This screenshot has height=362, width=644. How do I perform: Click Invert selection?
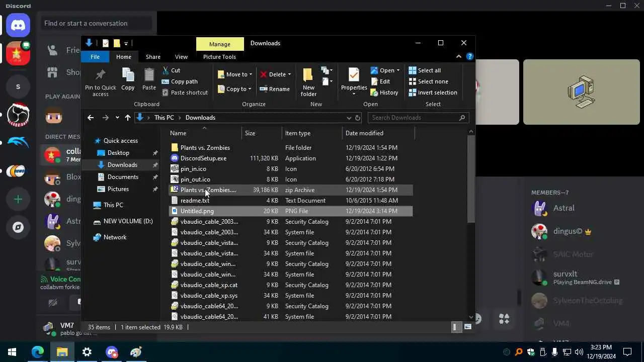click(x=433, y=93)
